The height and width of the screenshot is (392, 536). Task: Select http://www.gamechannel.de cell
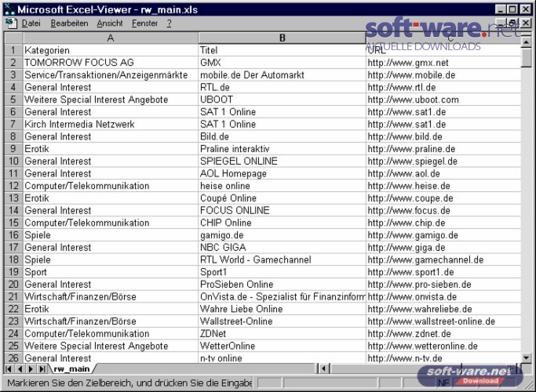coord(443,260)
